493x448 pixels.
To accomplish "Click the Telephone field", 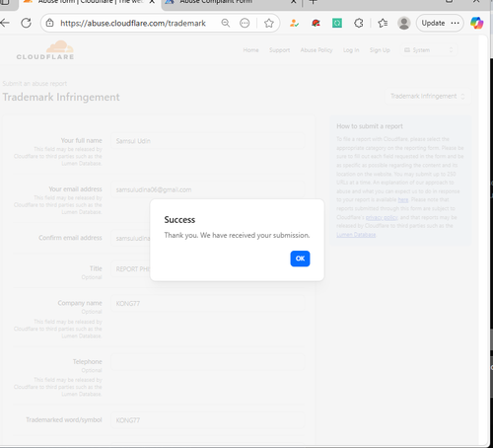I will 207,362.
